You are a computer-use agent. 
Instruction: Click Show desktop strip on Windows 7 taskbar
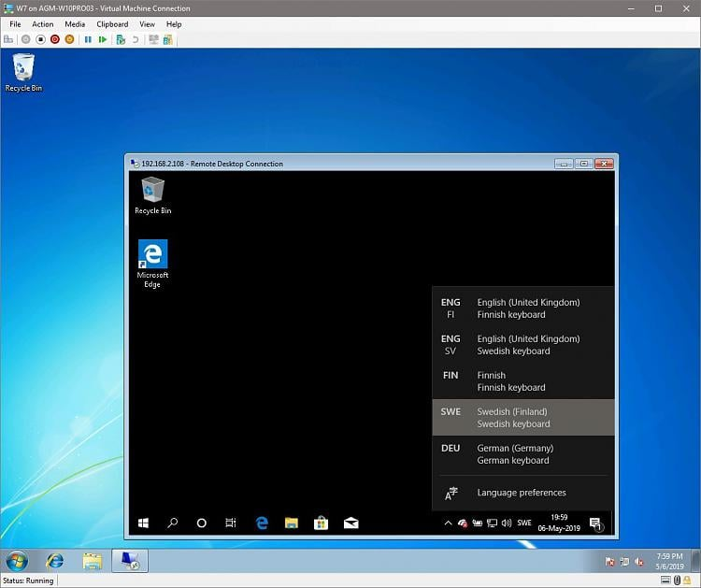(x=695, y=561)
